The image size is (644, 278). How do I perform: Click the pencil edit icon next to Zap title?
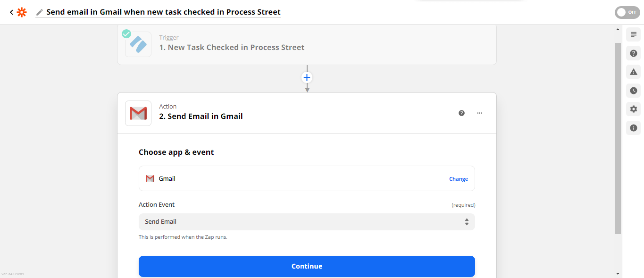point(40,12)
